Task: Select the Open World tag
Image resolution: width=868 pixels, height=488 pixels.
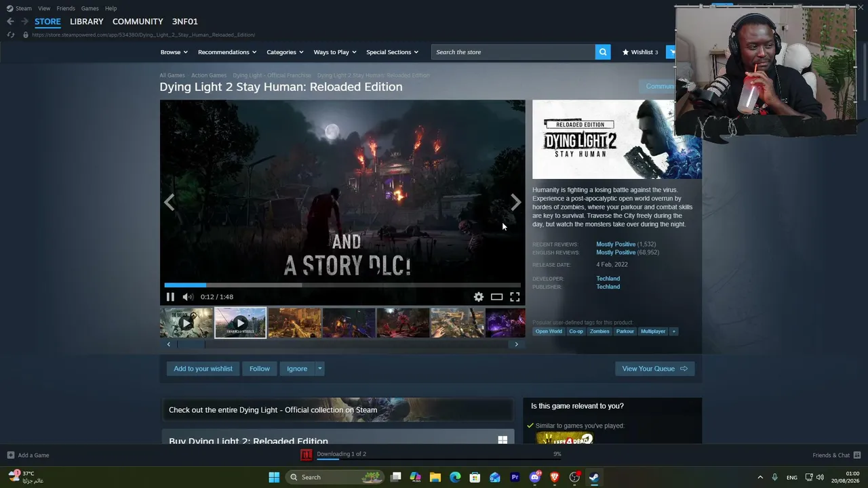Action: point(549,331)
